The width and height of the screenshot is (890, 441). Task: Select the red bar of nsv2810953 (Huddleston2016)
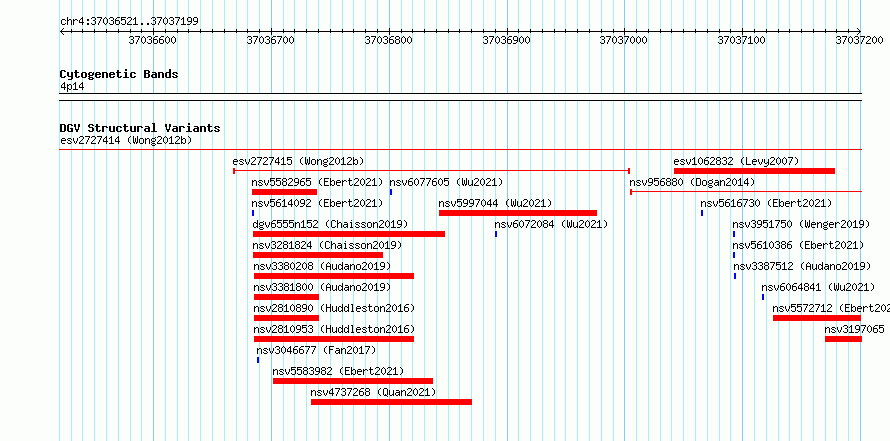coord(334,339)
